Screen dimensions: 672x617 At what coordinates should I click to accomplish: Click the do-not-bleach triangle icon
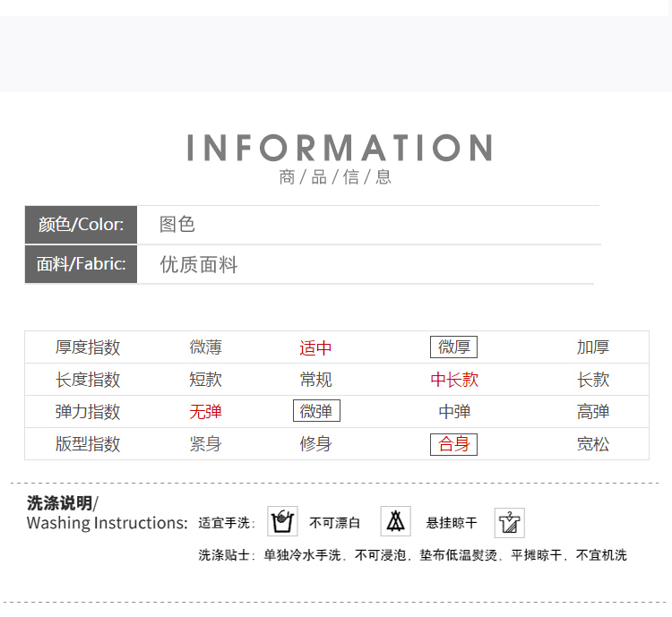point(395,521)
